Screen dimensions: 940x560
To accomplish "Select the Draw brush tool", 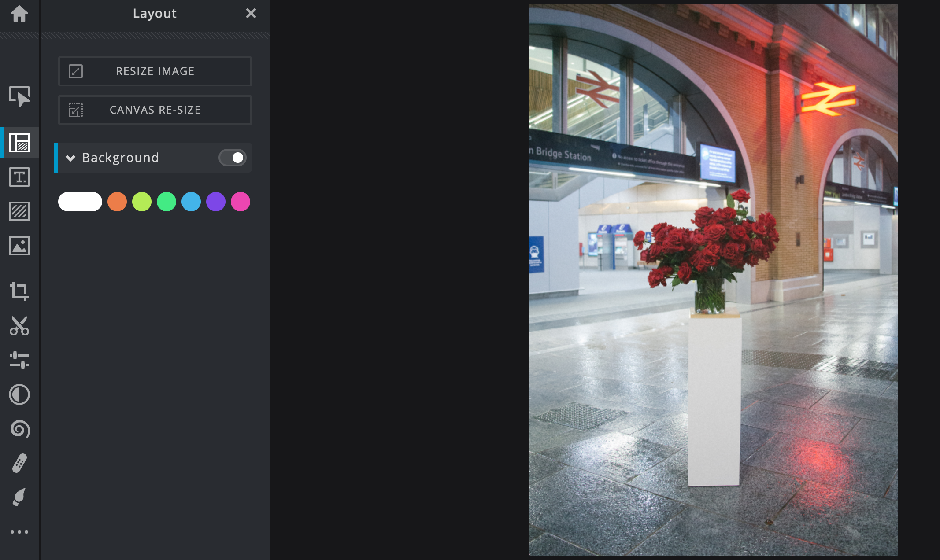I will coord(19,497).
